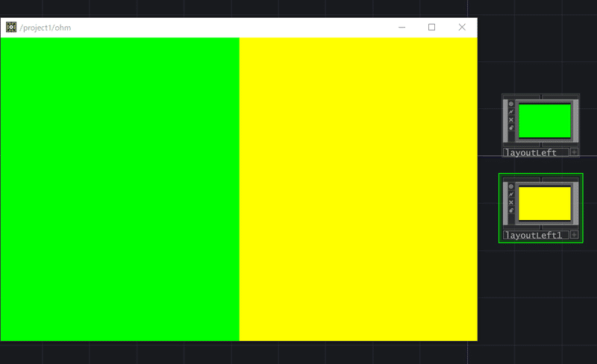Click the /project1/ohm window title text

pos(46,28)
